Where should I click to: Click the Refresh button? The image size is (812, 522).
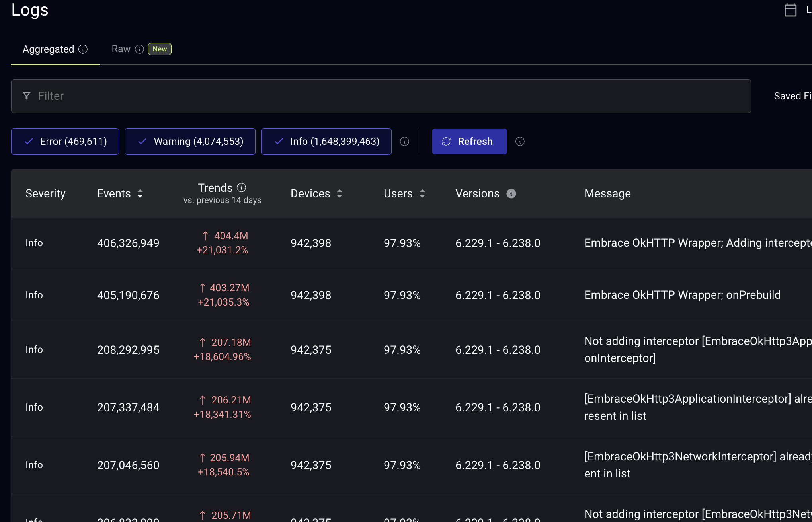pyautogui.click(x=469, y=141)
